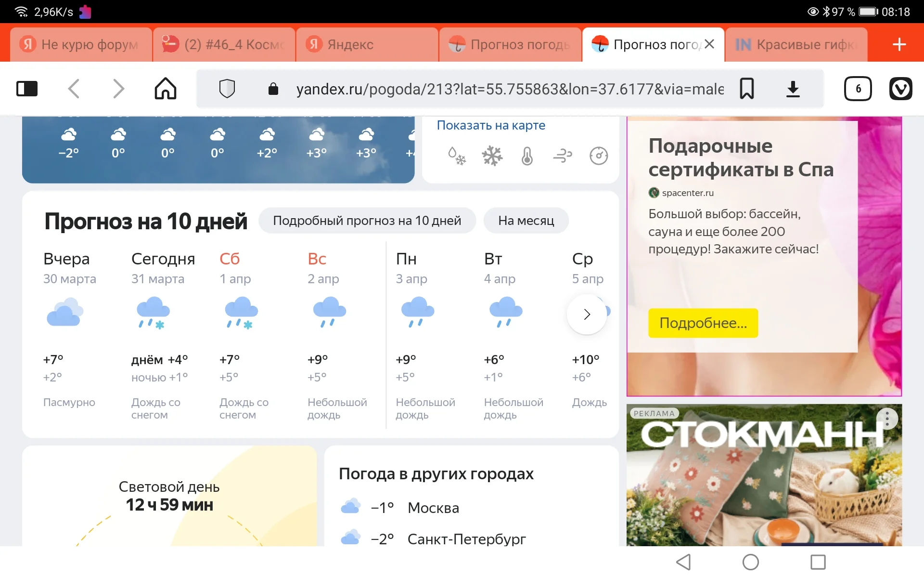The image size is (924, 578).
Task: Click the Vivaldi menu icon top right
Action: point(901,89)
